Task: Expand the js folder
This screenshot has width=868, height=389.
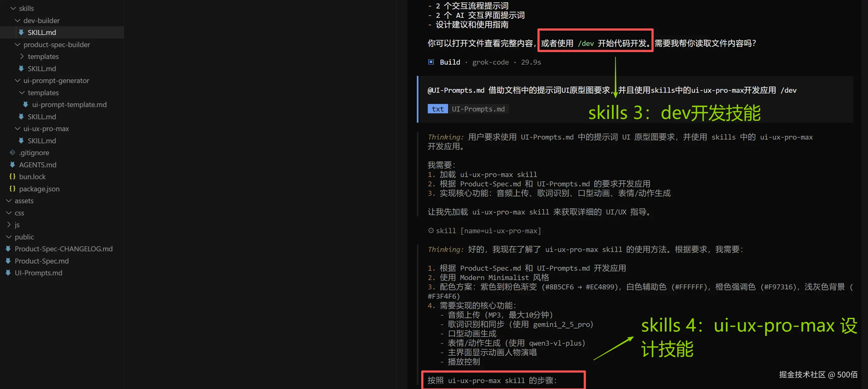Action: tap(8, 225)
